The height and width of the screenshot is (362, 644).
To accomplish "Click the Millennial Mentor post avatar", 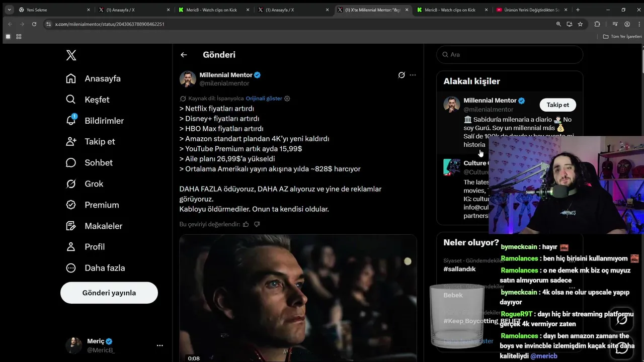I will (x=188, y=79).
